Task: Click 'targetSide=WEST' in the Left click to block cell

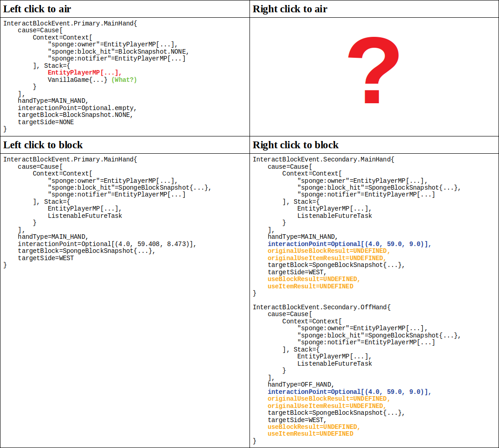Action: [x=46, y=258]
